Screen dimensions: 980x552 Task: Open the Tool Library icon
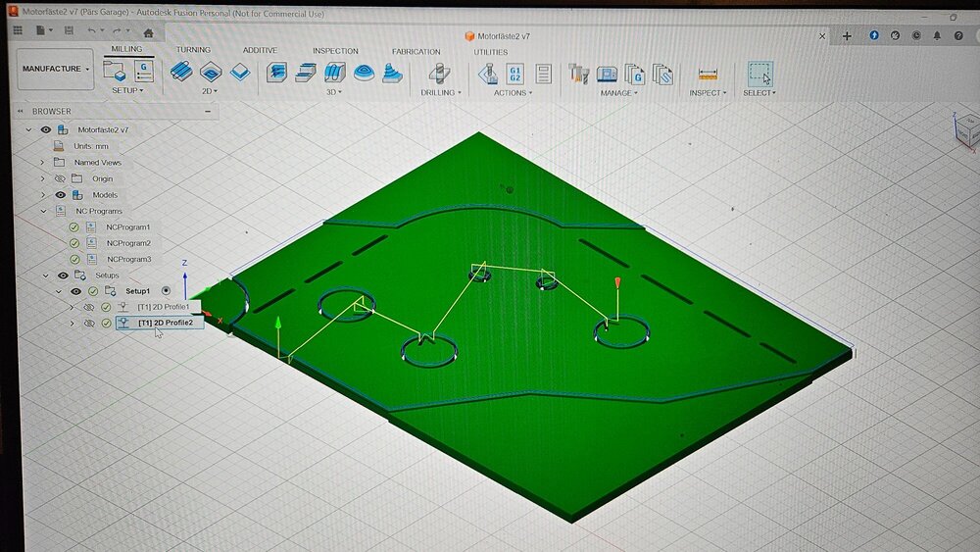[x=579, y=74]
